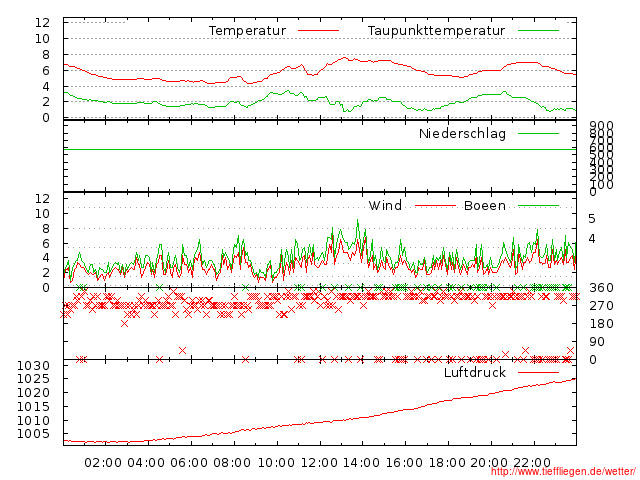Click the 1010 pressure axis value
Screen dimensions: 640x480
tap(33, 420)
